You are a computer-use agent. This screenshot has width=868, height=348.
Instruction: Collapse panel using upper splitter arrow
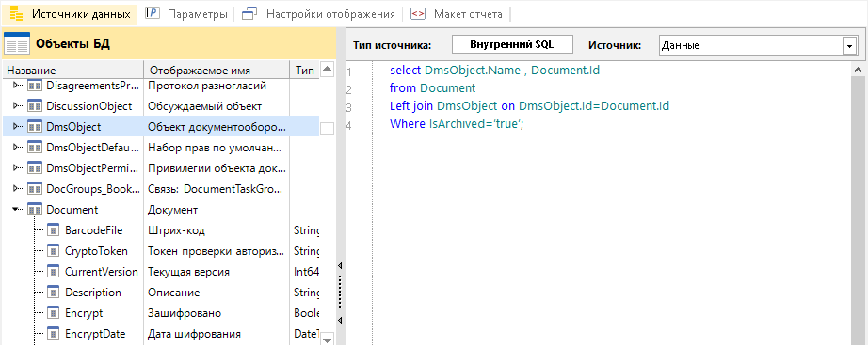click(341, 265)
